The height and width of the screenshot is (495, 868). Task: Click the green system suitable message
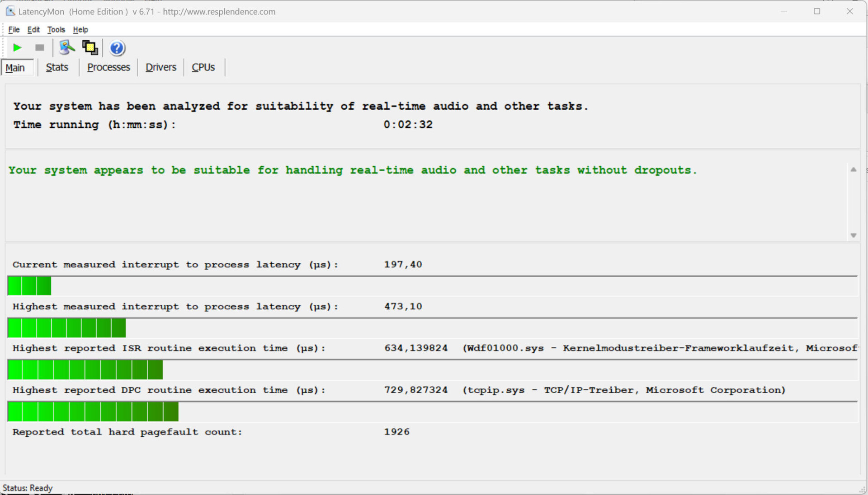[x=353, y=170]
